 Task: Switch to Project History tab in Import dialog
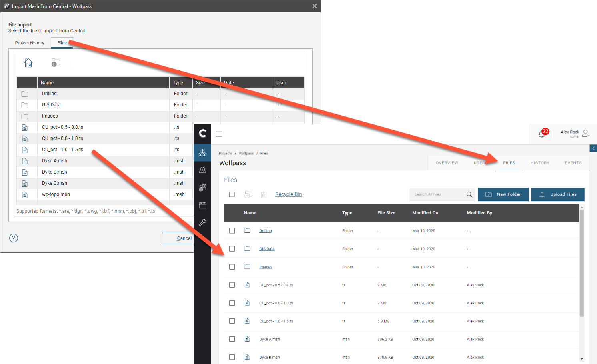(x=30, y=43)
